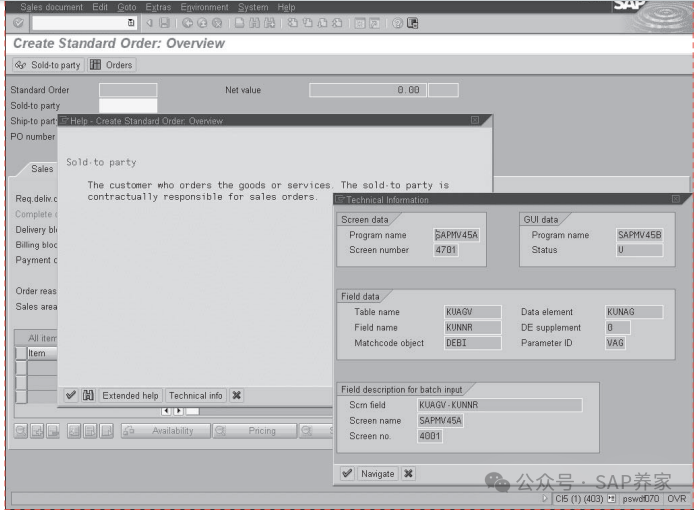Open the Environment menu

(204, 7)
